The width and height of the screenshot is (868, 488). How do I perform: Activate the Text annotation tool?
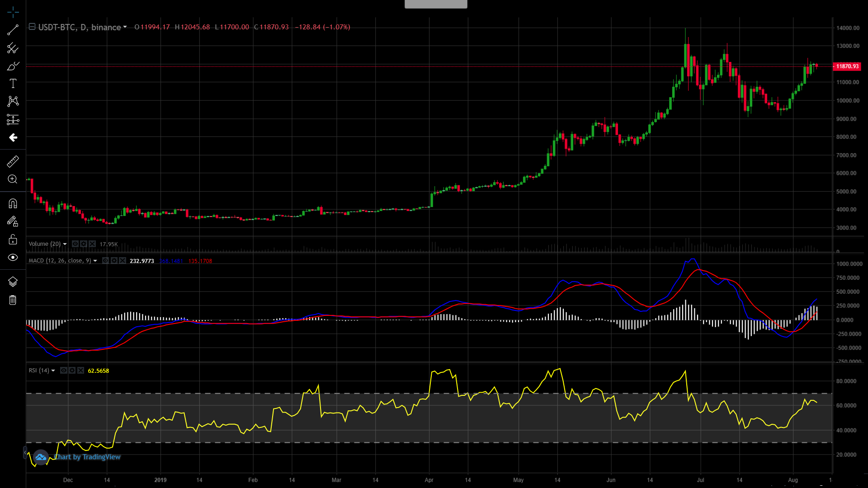(13, 84)
